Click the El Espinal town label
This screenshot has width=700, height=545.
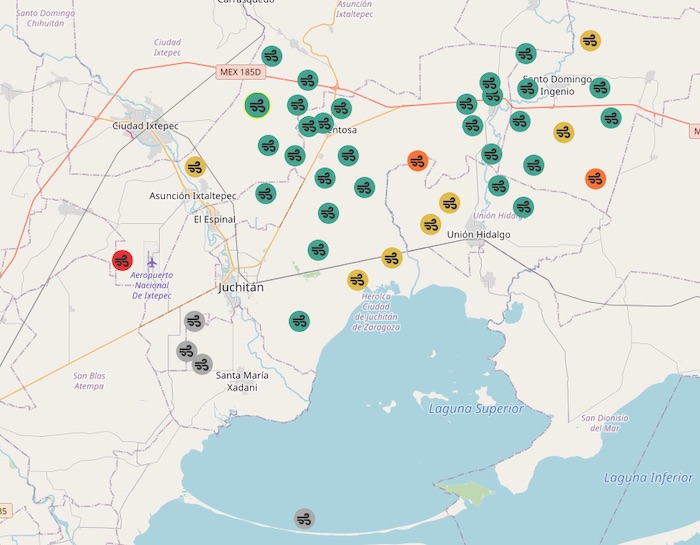[x=213, y=219]
